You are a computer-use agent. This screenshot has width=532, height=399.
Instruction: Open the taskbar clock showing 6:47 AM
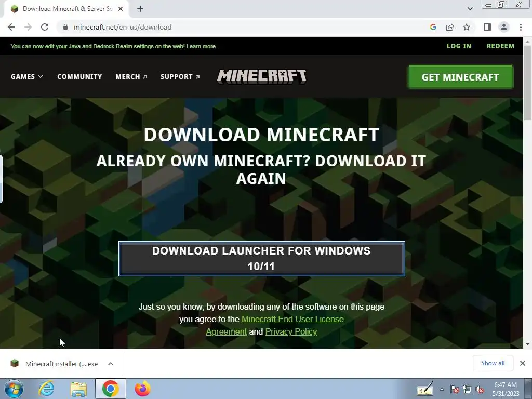click(506, 389)
